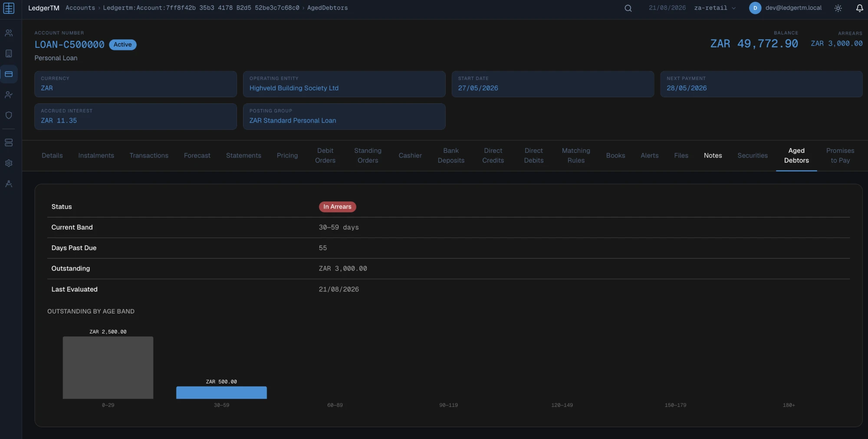Click Days Past Due value 55
The height and width of the screenshot is (439, 868).
pyautogui.click(x=323, y=248)
